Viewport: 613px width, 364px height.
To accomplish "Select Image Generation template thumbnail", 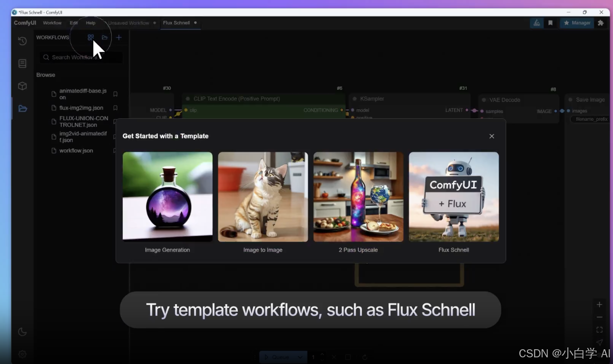I will pyautogui.click(x=167, y=197).
